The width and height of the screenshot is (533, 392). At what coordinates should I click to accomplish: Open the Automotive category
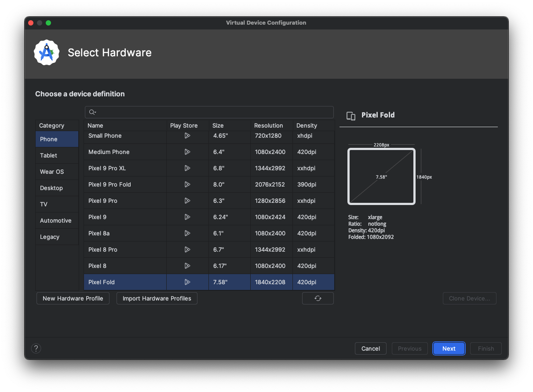click(x=57, y=220)
